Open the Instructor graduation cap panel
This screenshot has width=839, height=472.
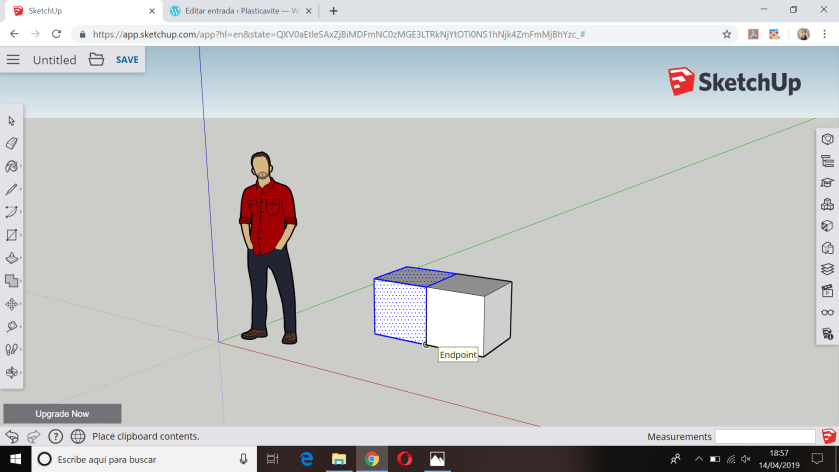[x=827, y=183]
